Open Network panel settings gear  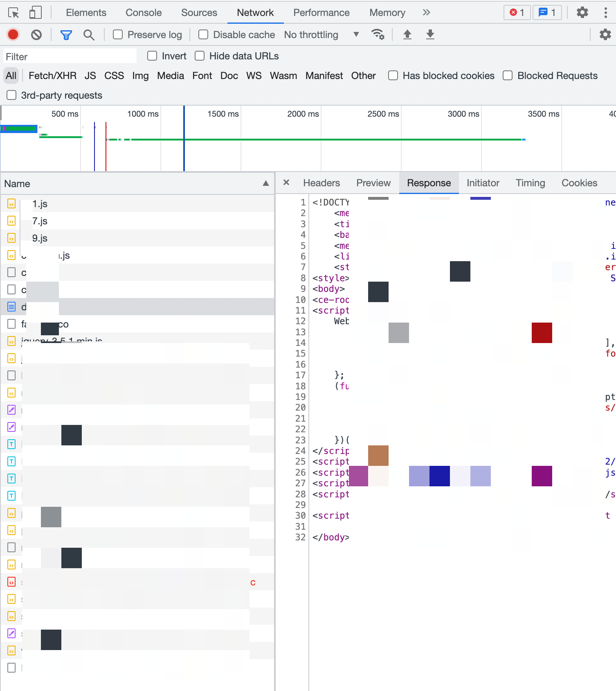[605, 34]
